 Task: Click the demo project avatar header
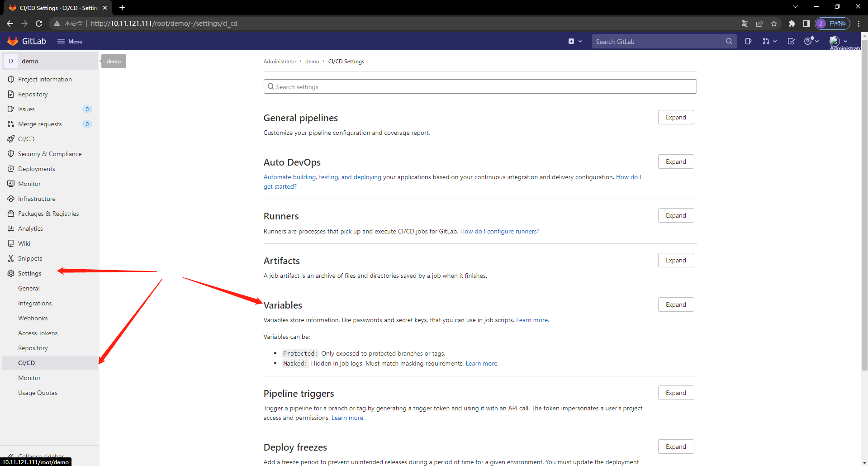pos(50,61)
